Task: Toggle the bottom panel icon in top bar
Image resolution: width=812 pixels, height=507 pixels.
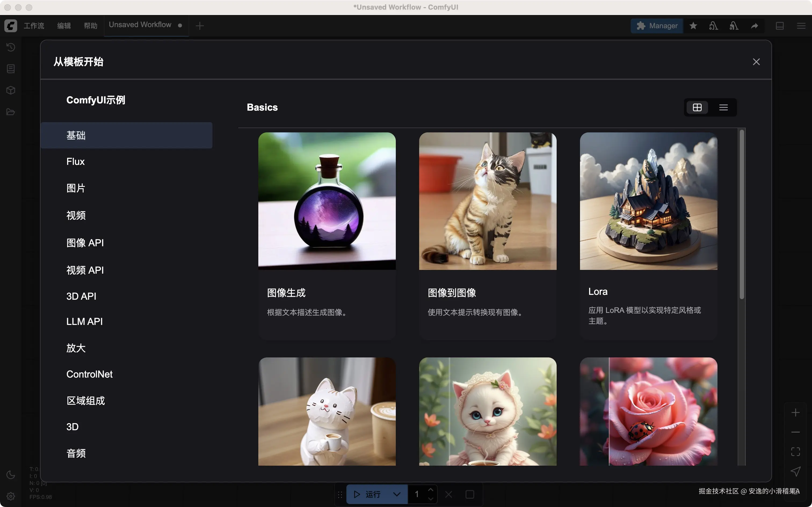Action: [x=780, y=26]
